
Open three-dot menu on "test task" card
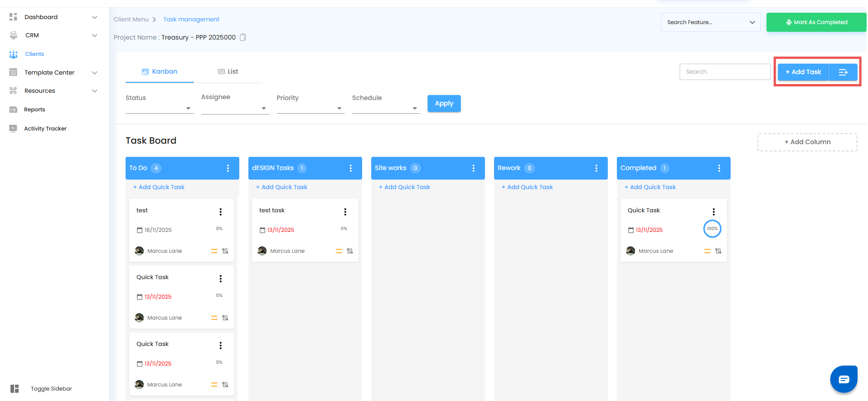[345, 212]
